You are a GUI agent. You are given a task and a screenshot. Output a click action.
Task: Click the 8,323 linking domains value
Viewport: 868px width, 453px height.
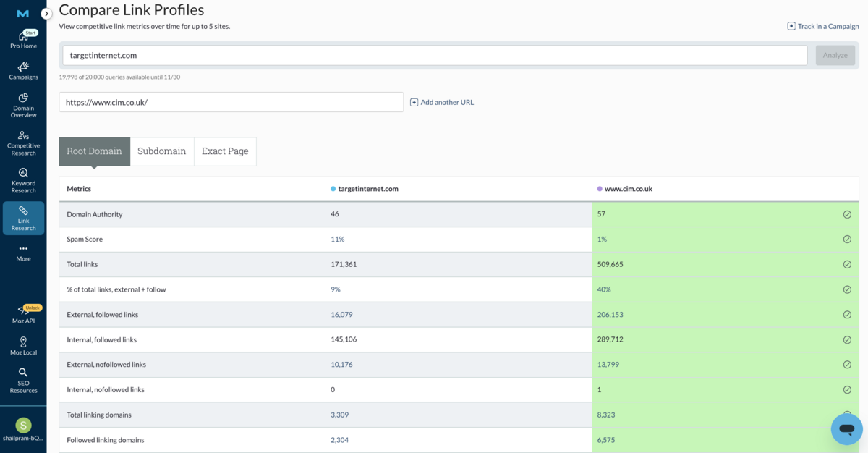pyautogui.click(x=606, y=415)
